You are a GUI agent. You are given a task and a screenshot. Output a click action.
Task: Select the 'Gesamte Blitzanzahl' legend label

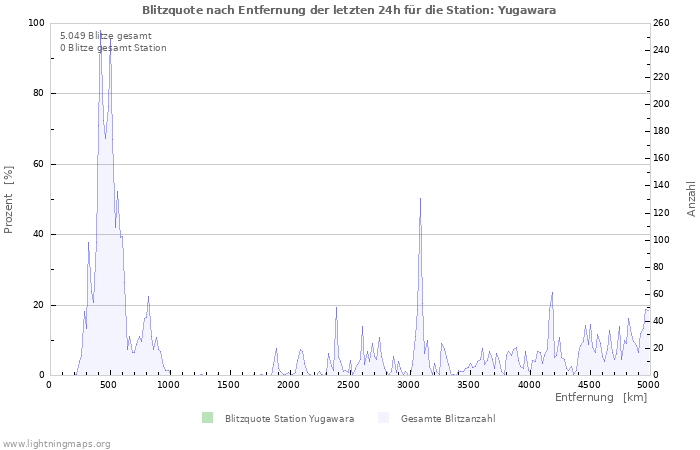click(447, 419)
